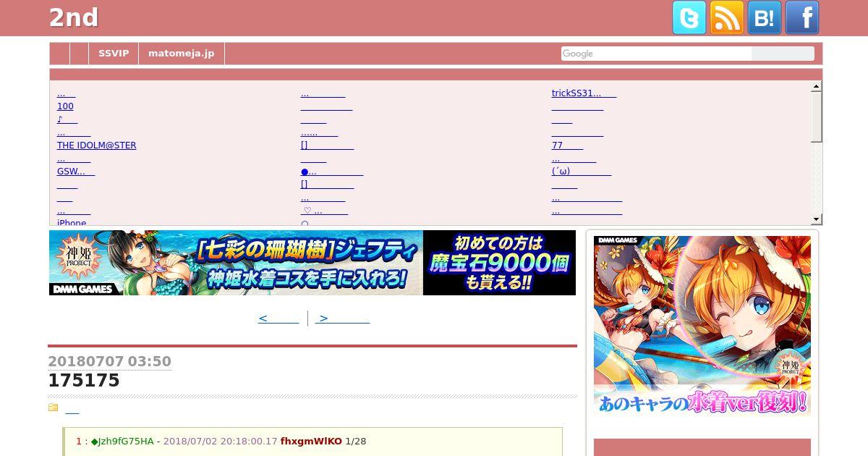Click the timestamp 2018/07/02 20:18:00.17
The height and width of the screenshot is (456, 868).
click(x=220, y=441)
